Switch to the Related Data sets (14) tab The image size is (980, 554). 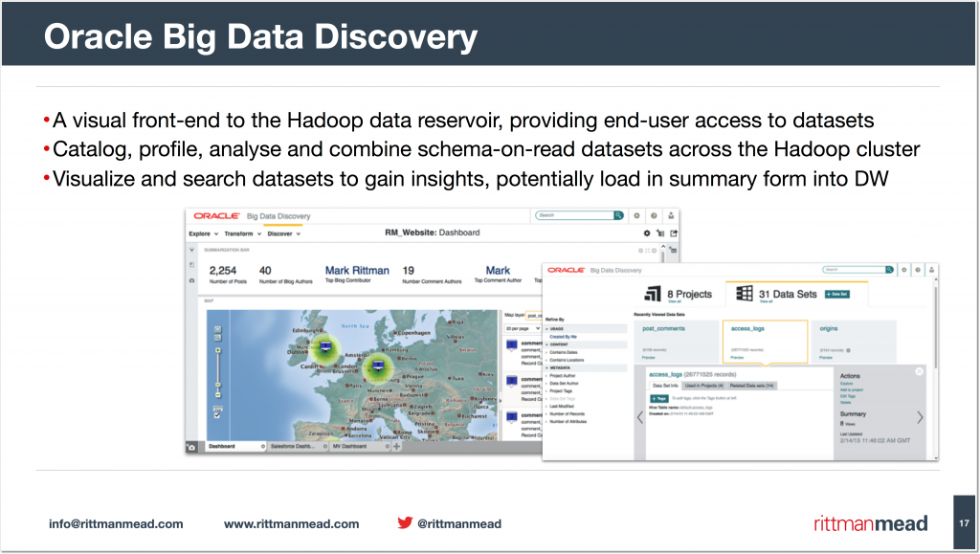coord(752,386)
